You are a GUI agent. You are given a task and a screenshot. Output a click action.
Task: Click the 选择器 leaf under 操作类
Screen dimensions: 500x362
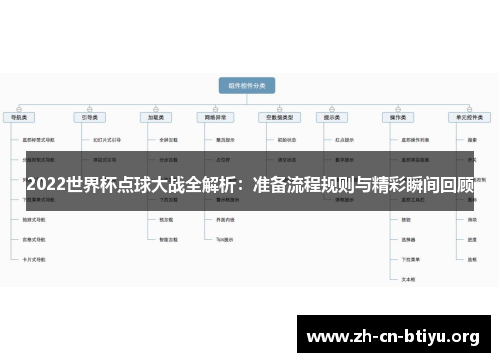coord(408,240)
